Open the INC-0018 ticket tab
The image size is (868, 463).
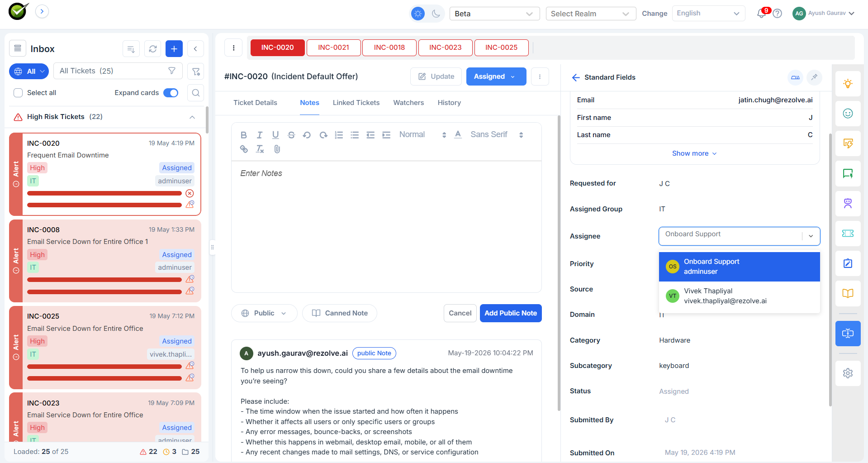point(389,48)
